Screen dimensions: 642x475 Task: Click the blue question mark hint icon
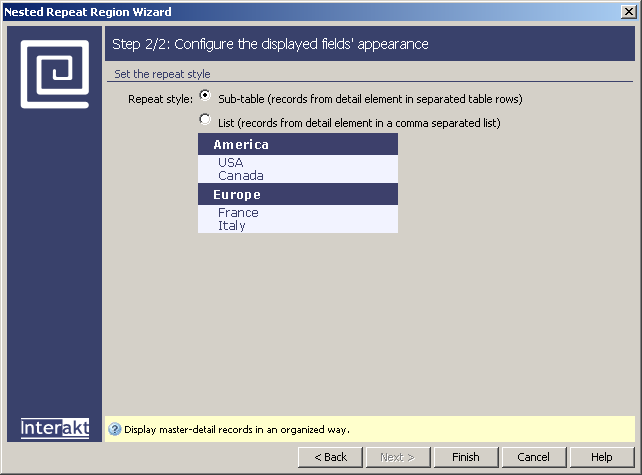[x=115, y=430]
